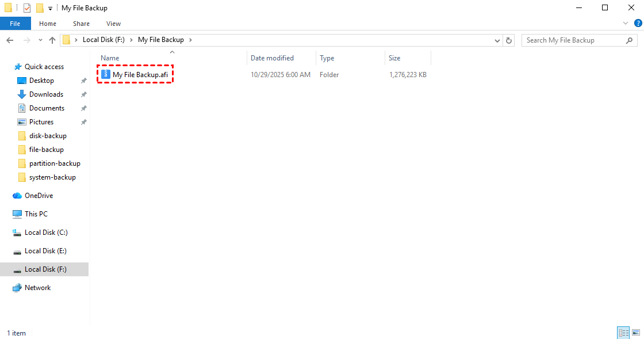Click Local Disk (F:) in the breadcrumb
644x339 pixels.
[x=103, y=40]
